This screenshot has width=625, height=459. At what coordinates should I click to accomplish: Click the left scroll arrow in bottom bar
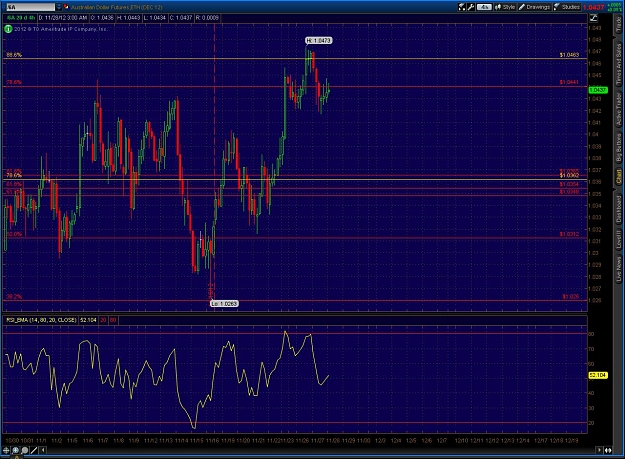point(43,450)
